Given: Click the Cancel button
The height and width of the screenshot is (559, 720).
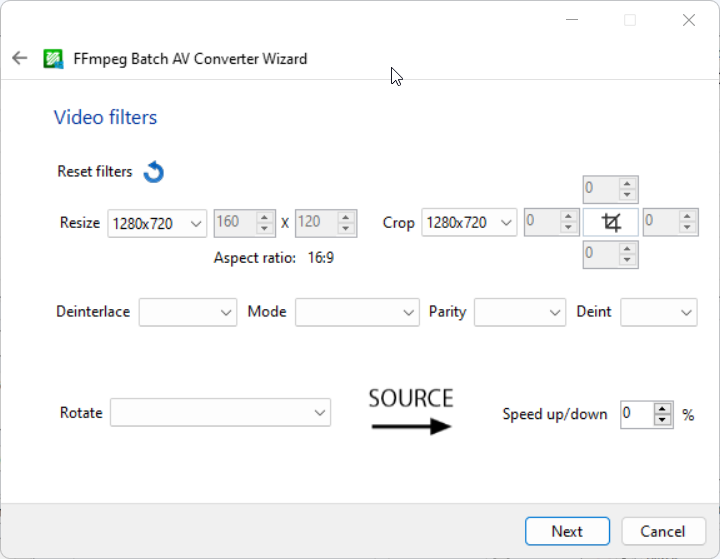Looking at the screenshot, I should tap(663, 531).
